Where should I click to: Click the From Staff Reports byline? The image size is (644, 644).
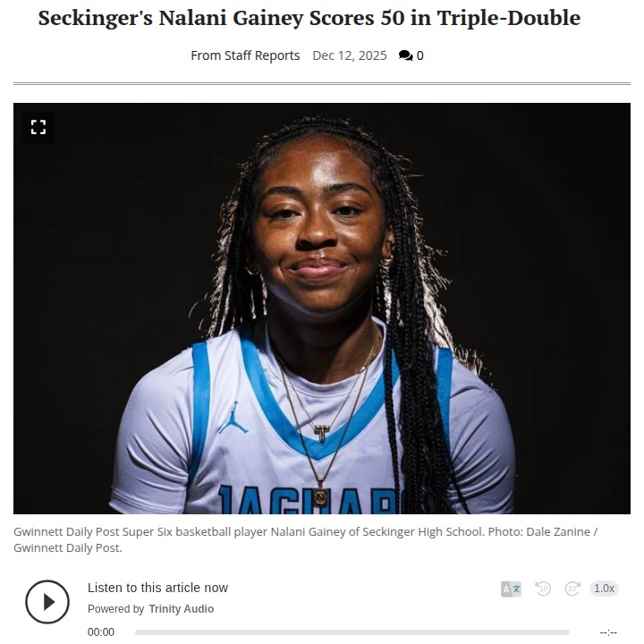(245, 55)
